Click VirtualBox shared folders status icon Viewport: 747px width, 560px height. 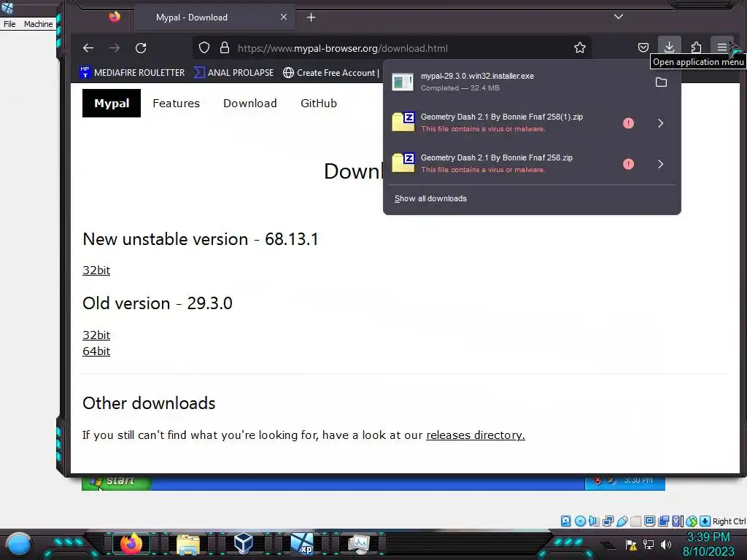[636, 521]
